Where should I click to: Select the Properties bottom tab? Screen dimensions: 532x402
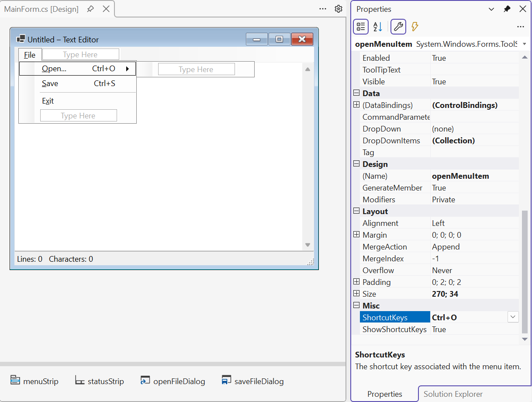[385, 394]
